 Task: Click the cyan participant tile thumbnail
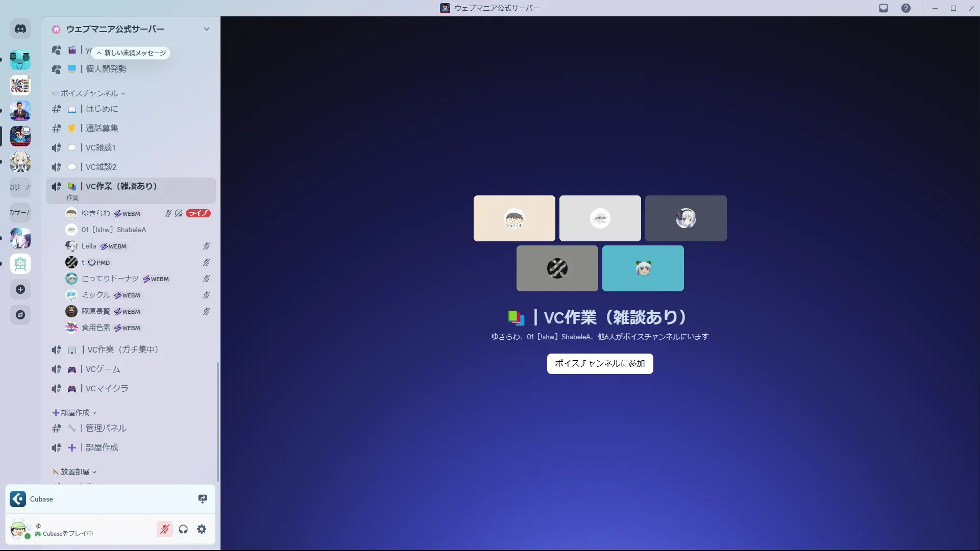[x=643, y=268]
